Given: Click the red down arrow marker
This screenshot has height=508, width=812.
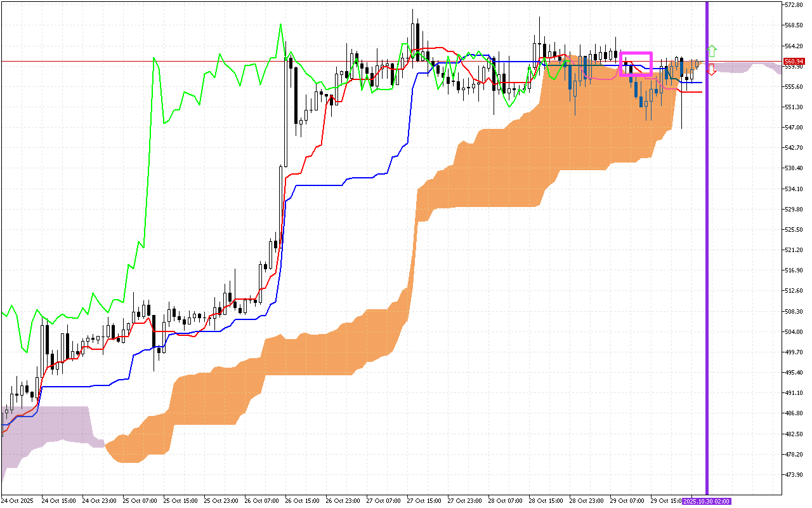Looking at the screenshot, I should [x=712, y=70].
